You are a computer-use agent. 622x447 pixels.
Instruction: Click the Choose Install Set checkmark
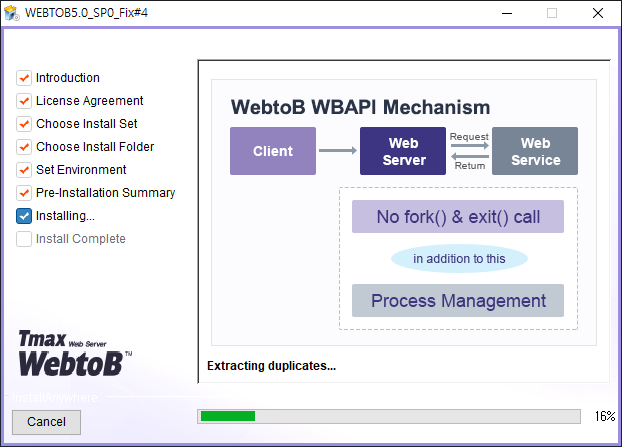24,124
